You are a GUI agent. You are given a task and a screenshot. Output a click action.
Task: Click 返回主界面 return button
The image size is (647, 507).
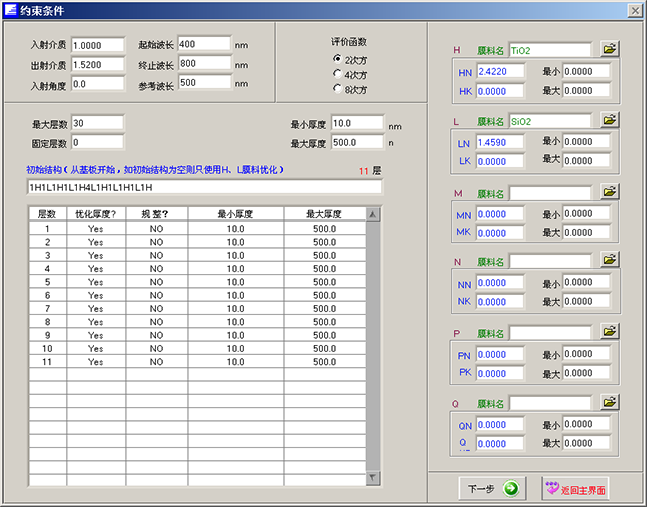coord(575,488)
